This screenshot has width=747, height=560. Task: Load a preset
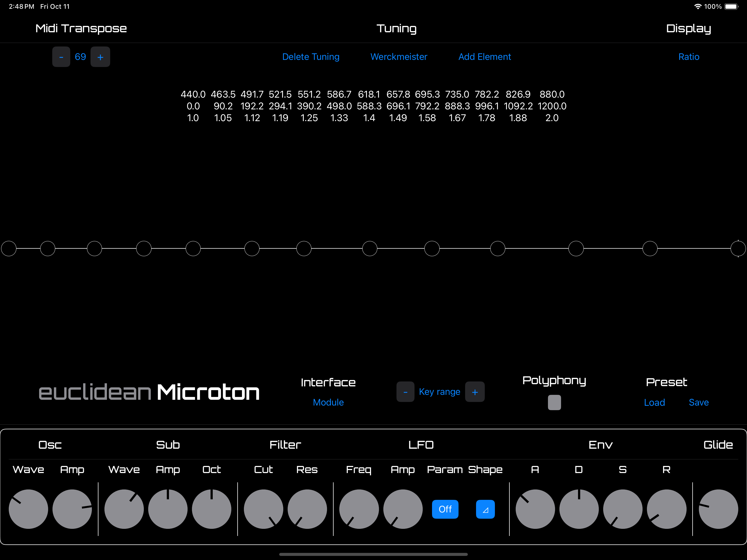tap(655, 402)
